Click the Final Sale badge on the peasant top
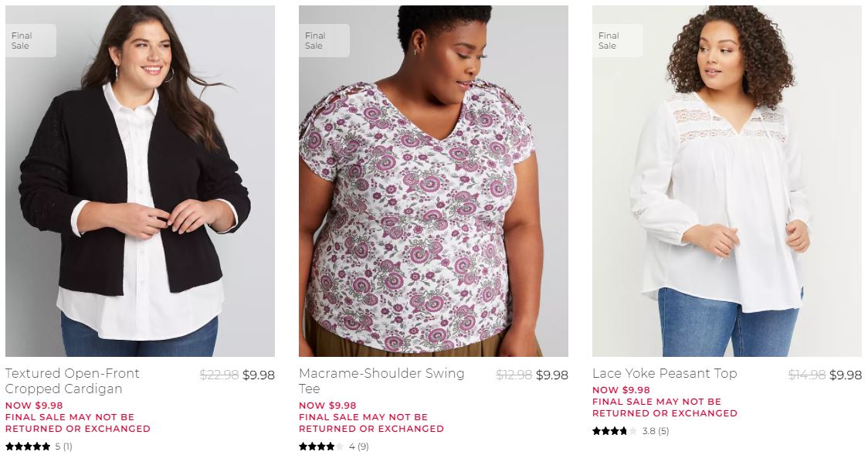Viewport: 868px width, 455px height. click(618, 41)
